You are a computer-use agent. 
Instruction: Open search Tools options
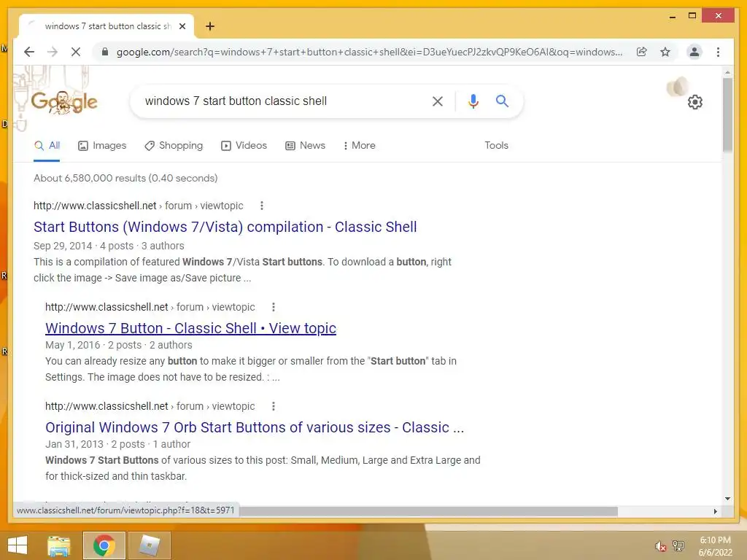pos(496,146)
